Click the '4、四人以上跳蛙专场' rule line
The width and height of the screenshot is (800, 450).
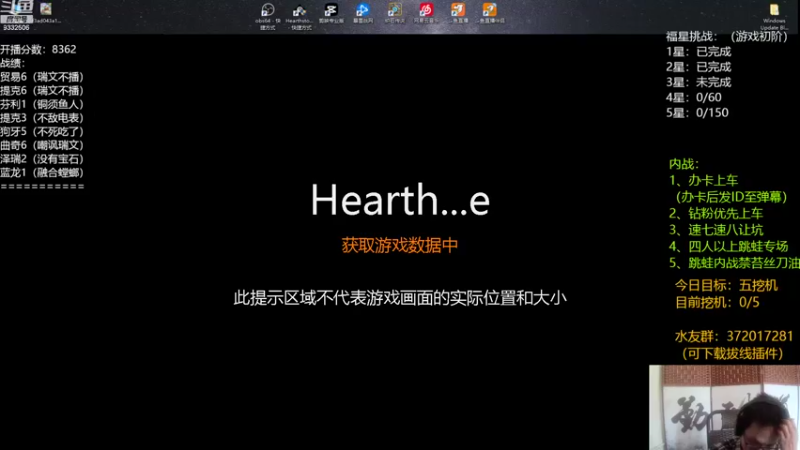[729, 246]
